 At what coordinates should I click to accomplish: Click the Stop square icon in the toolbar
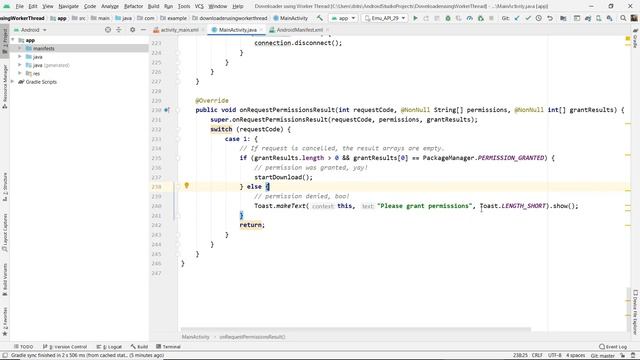491,18
